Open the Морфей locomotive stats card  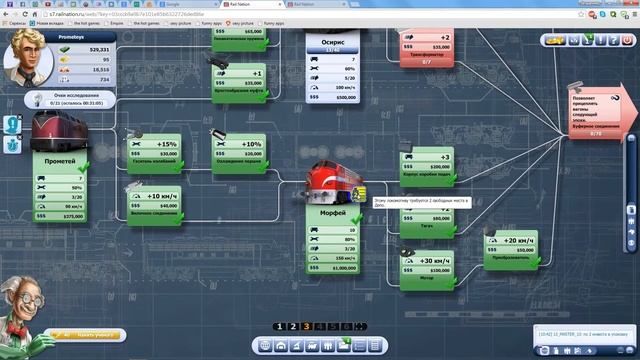click(x=333, y=239)
